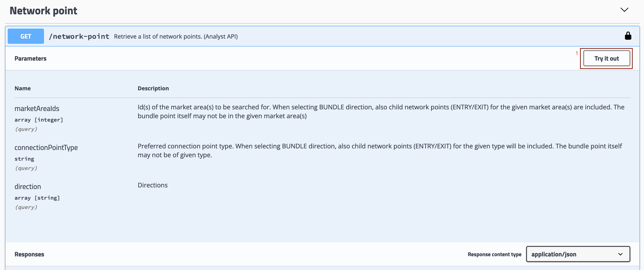Click the direction parameter name
Screen dimensions: 644x270
coord(27,187)
